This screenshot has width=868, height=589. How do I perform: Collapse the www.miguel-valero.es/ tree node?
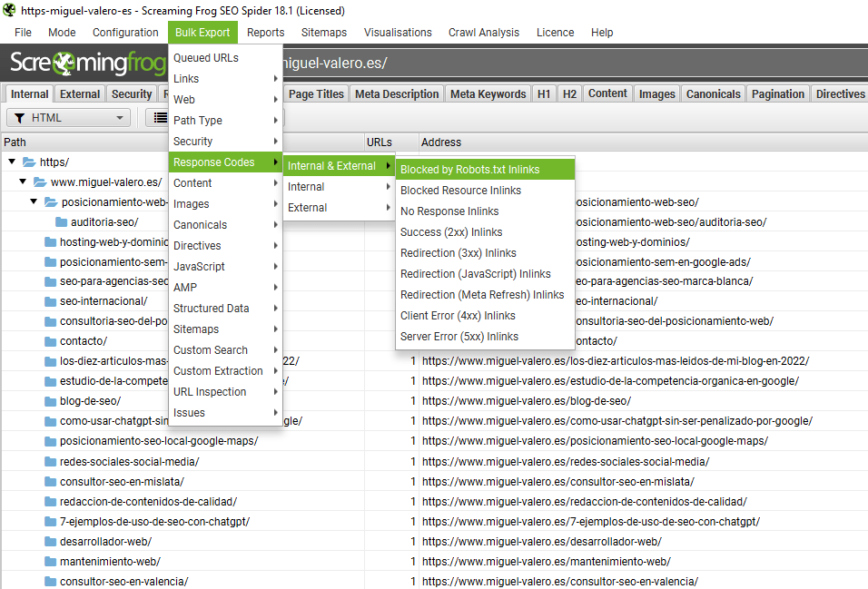[x=23, y=182]
